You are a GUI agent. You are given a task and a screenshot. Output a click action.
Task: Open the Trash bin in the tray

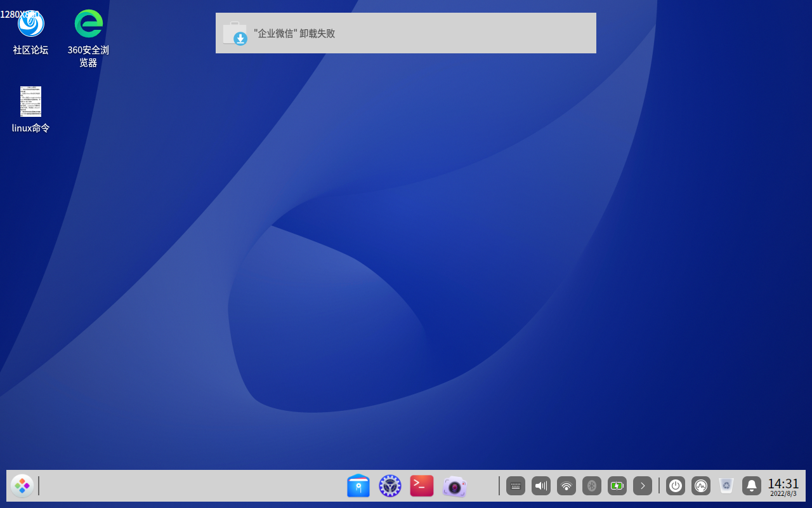click(726, 486)
